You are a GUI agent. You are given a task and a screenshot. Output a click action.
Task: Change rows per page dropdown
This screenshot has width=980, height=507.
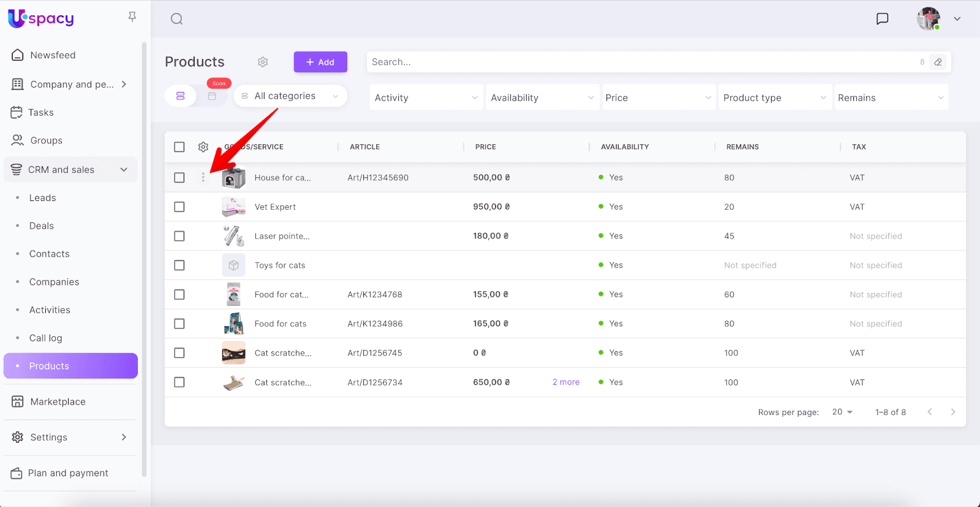point(842,412)
